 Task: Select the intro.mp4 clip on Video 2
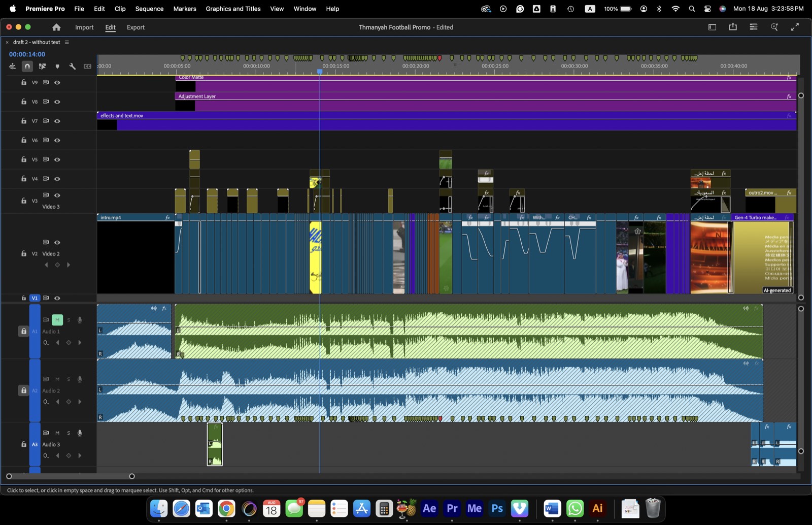pyautogui.click(x=136, y=253)
